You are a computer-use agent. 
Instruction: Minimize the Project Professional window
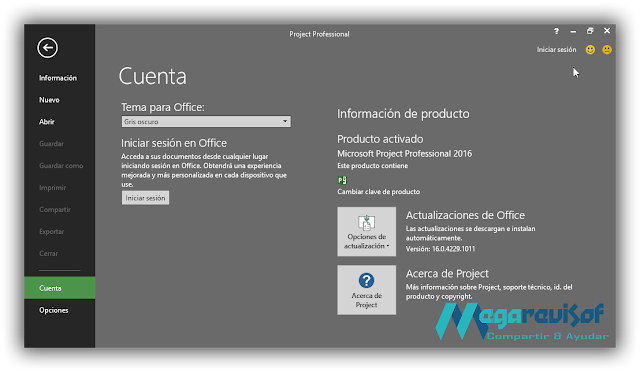coord(573,31)
